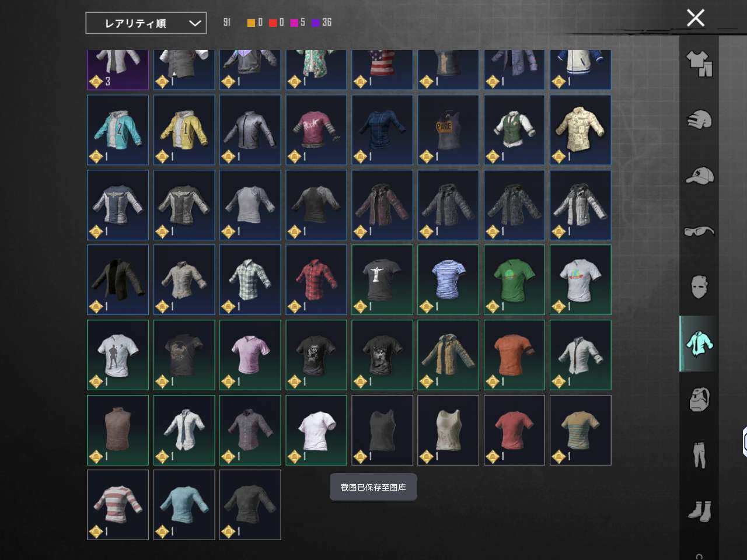Pick the red and white striped shirt
The width and height of the screenshot is (747, 560).
118,505
